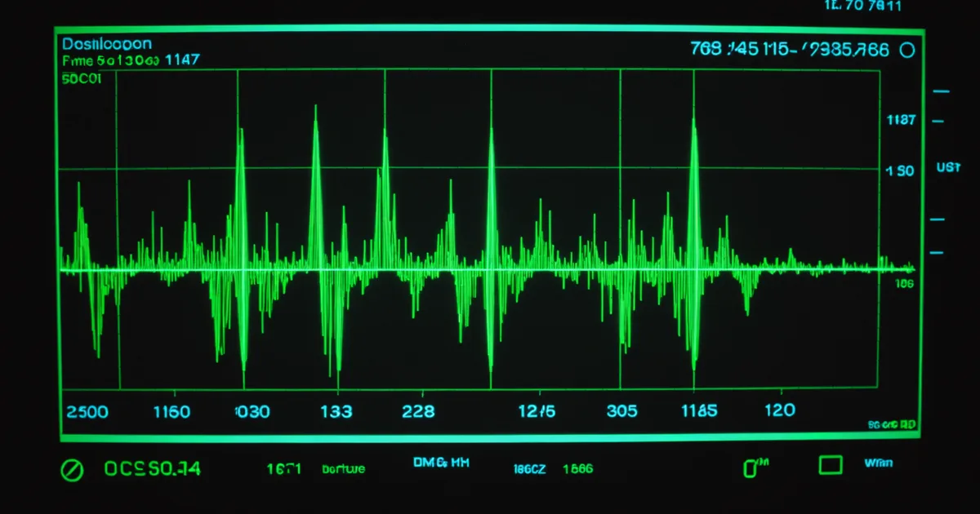Click the circle-slash icon beside OCS50.14
This screenshot has width=980, height=514.
pos(73,469)
